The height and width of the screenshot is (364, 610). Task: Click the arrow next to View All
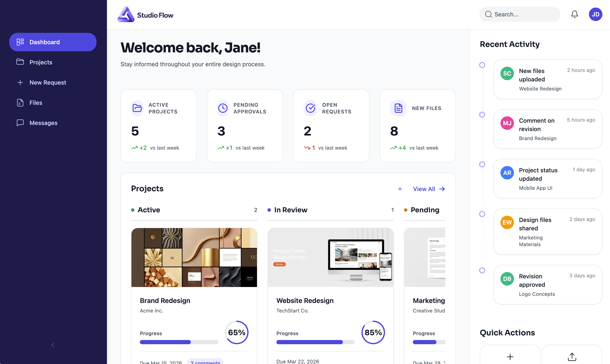point(442,189)
